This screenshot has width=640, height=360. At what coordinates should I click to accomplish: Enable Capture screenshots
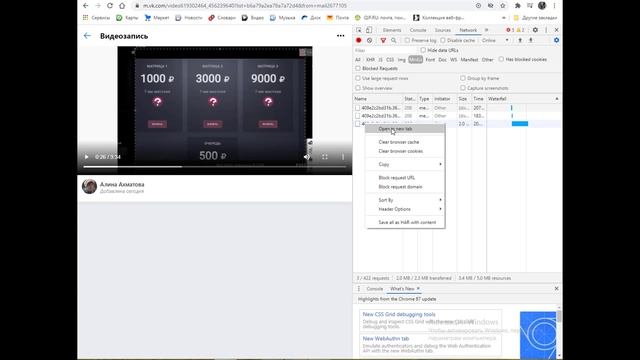pyautogui.click(x=462, y=88)
